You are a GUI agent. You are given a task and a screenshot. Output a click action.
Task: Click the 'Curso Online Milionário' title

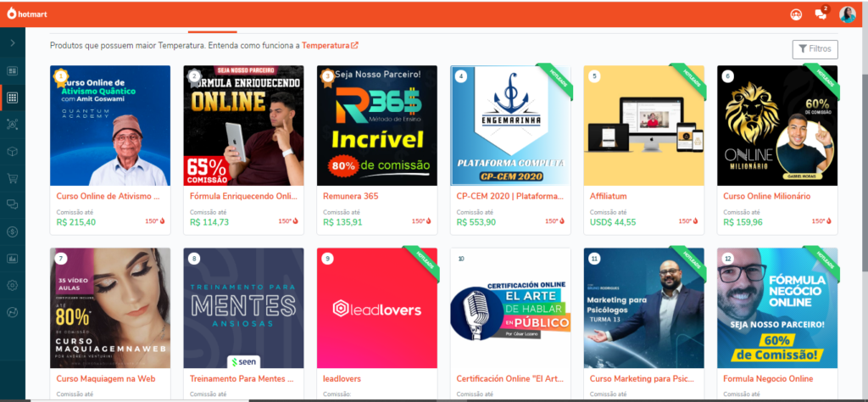[766, 196]
